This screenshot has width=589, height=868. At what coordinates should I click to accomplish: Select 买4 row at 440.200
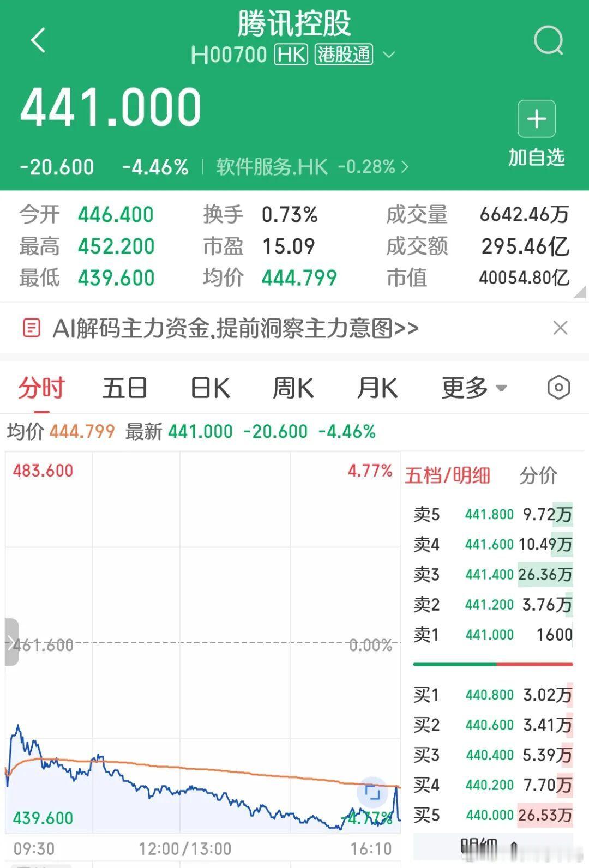[x=493, y=785]
